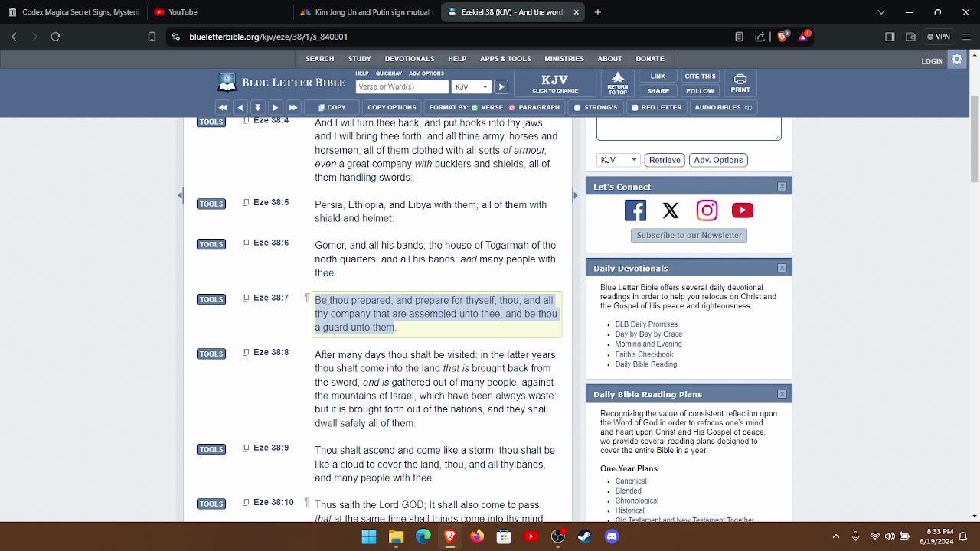The height and width of the screenshot is (551, 980).
Task: Open Blue Letter Bible Instagram page
Action: [x=707, y=210]
